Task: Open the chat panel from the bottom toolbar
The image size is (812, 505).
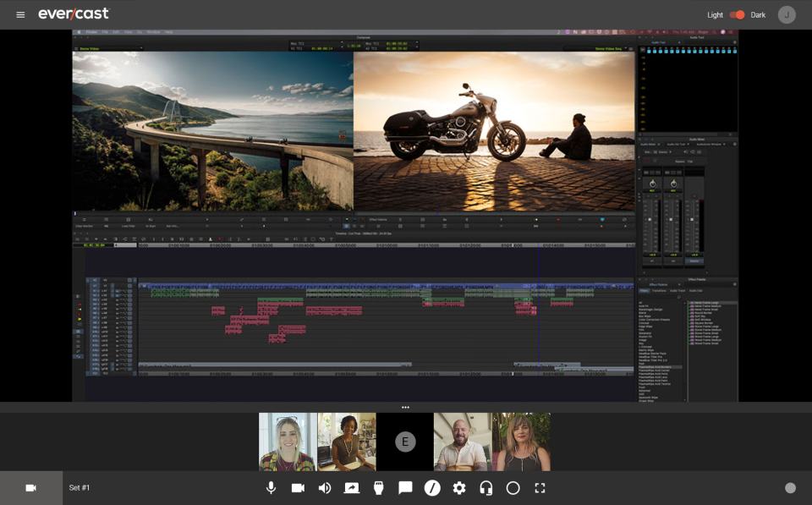Action: click(x=405, y=488)
